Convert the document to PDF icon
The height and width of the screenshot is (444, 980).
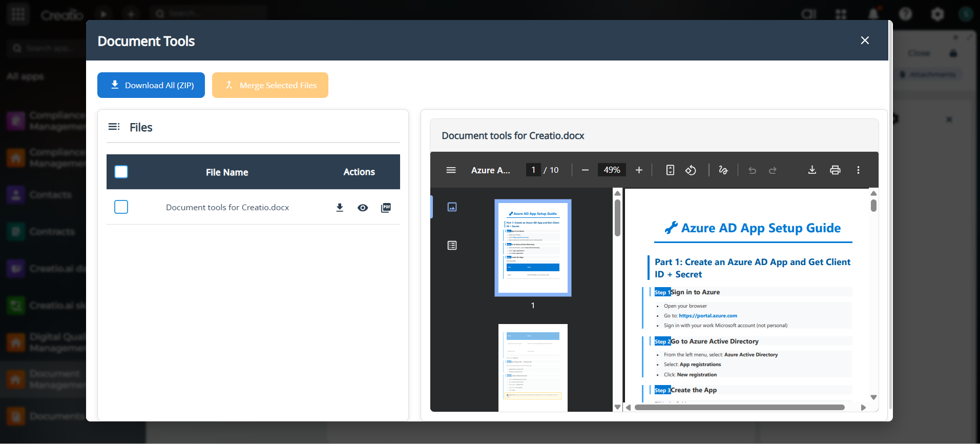click(x=386, y=208)
